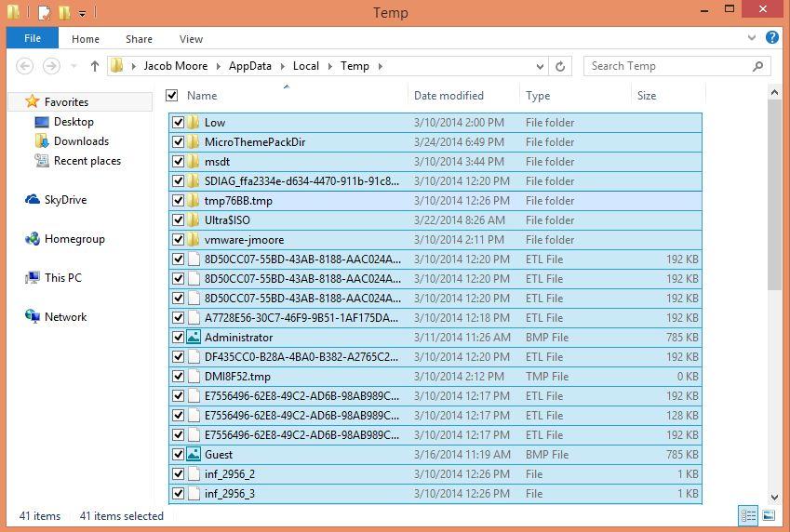Click AppData in the breadcrumb path
This screenshot has width=790, height=532.
(x=249, y=66)
